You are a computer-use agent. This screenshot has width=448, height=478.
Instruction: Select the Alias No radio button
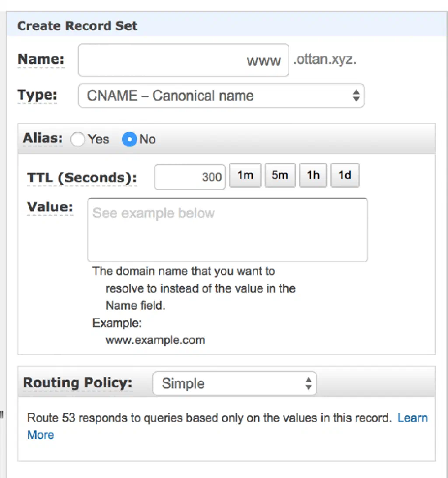pyautogui.click(x=129, y=140)
